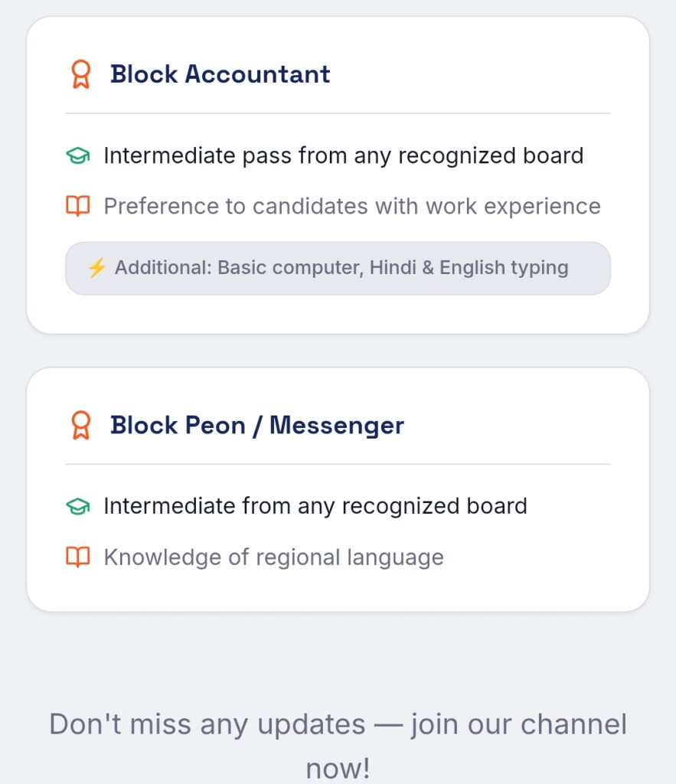Click the word 'now!' in channel prompt
This screenshot has height=784, width=676.
pyautogui.click(x=338, y=767)
